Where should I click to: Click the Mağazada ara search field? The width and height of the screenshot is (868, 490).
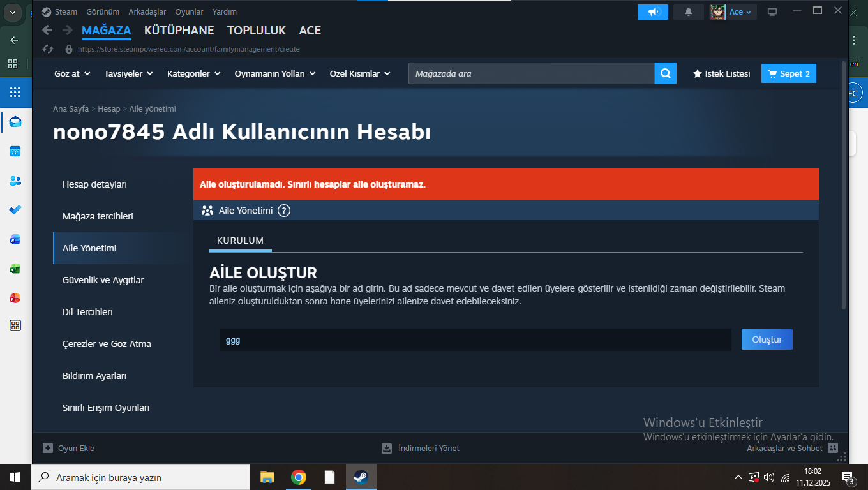pos(532,73)
